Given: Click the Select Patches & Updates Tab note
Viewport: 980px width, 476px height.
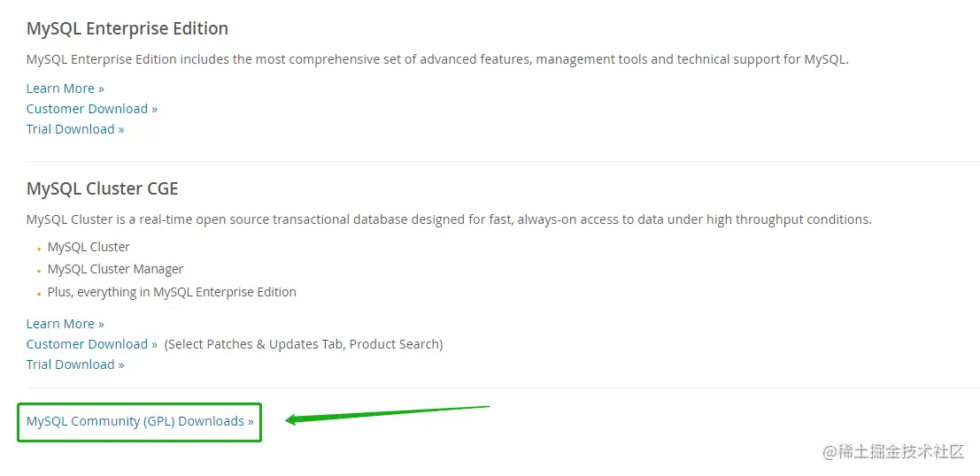Looking at the screenshot, I should coord(304,344).
